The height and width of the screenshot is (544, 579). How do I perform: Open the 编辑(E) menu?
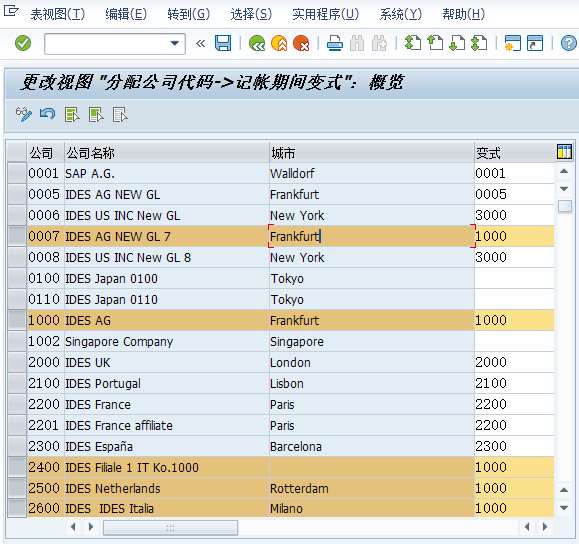(x=126, y=14)
